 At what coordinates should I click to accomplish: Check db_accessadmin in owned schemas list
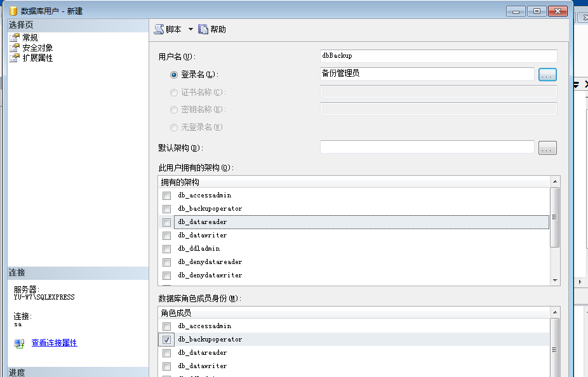point(167,195)
